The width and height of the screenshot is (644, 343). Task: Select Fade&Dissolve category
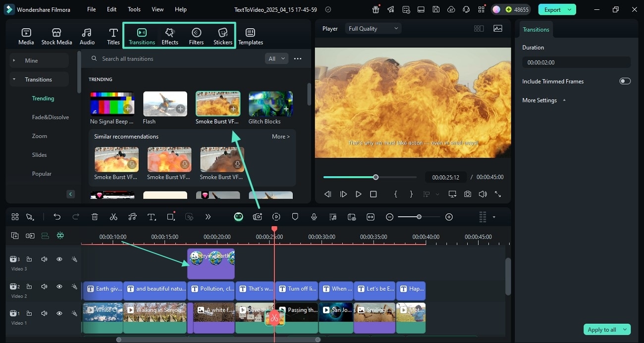(51, 117)
